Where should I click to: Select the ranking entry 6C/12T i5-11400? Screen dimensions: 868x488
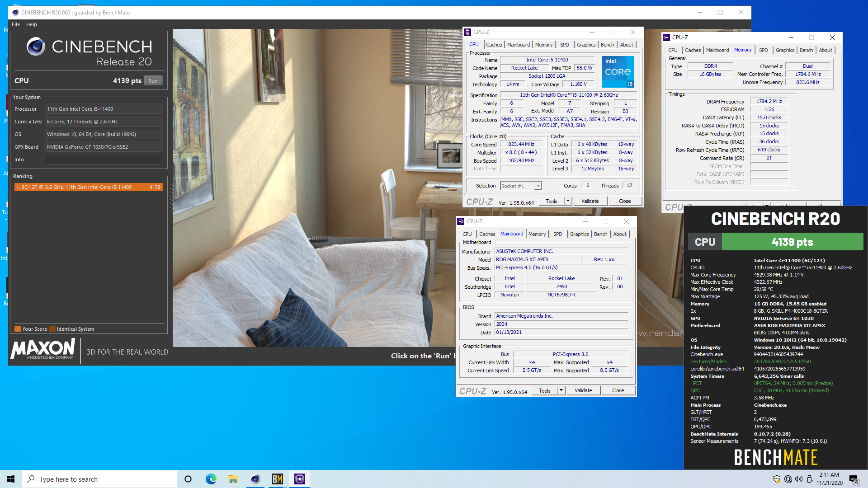pos(88,187)
